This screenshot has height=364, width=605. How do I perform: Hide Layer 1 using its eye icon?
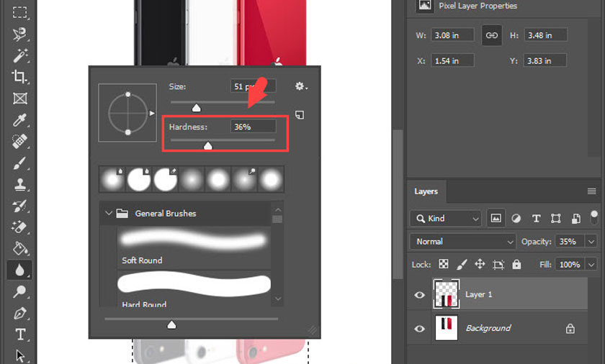coord(420,295)
